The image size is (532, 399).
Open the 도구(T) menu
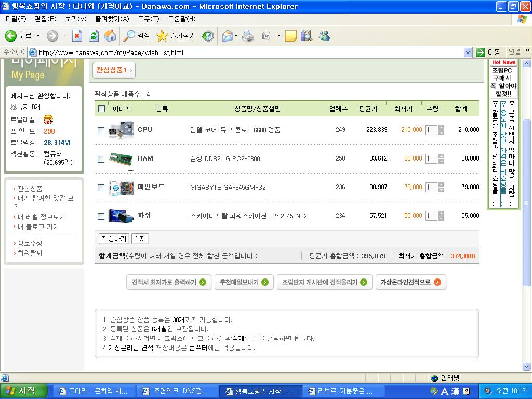(x=148, y=19)
